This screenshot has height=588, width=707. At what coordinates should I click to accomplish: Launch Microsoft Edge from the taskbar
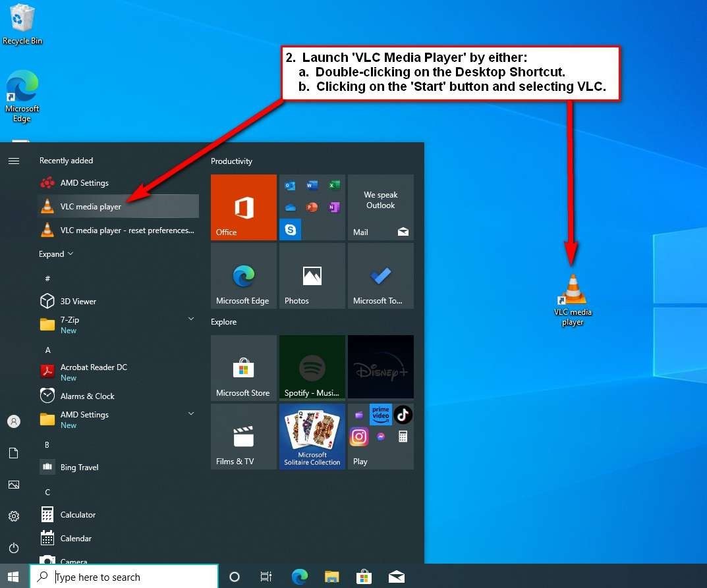(299, 576)
